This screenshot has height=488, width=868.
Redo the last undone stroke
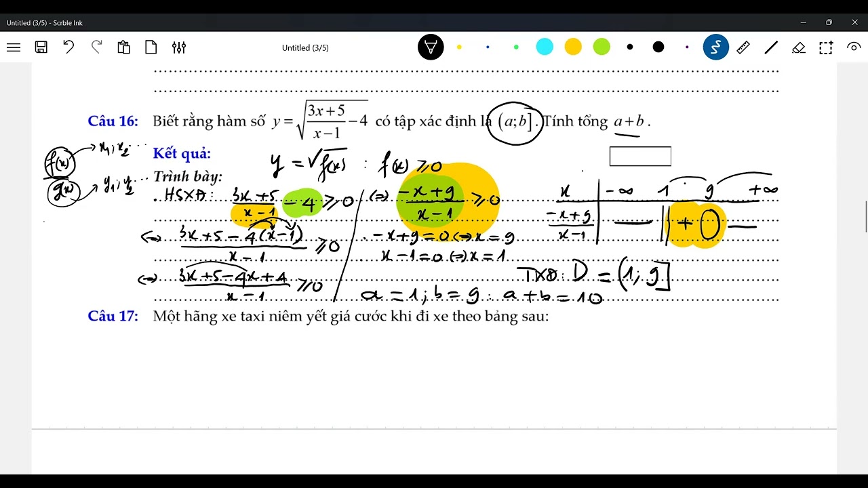[96, 47]
